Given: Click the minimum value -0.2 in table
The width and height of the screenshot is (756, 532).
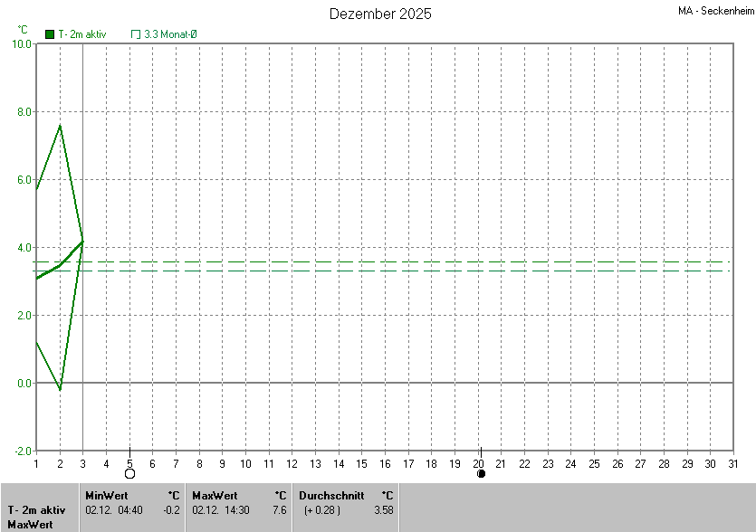Looking at the screenshot, I should pos(172,510).
